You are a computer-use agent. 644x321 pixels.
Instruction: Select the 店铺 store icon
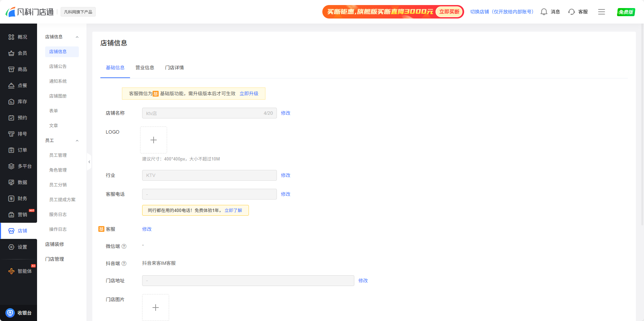click(11, 231)
